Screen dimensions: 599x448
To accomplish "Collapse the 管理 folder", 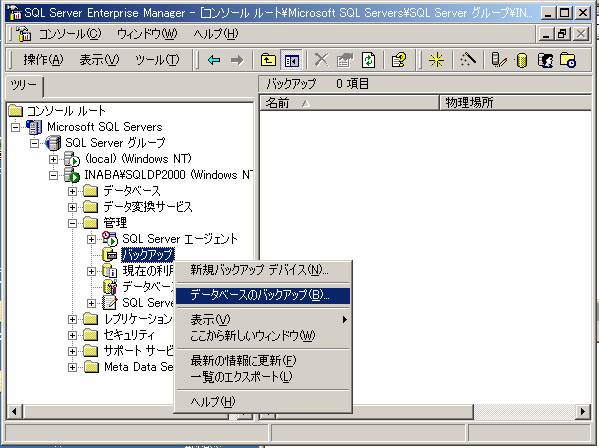I will (72, 223).
